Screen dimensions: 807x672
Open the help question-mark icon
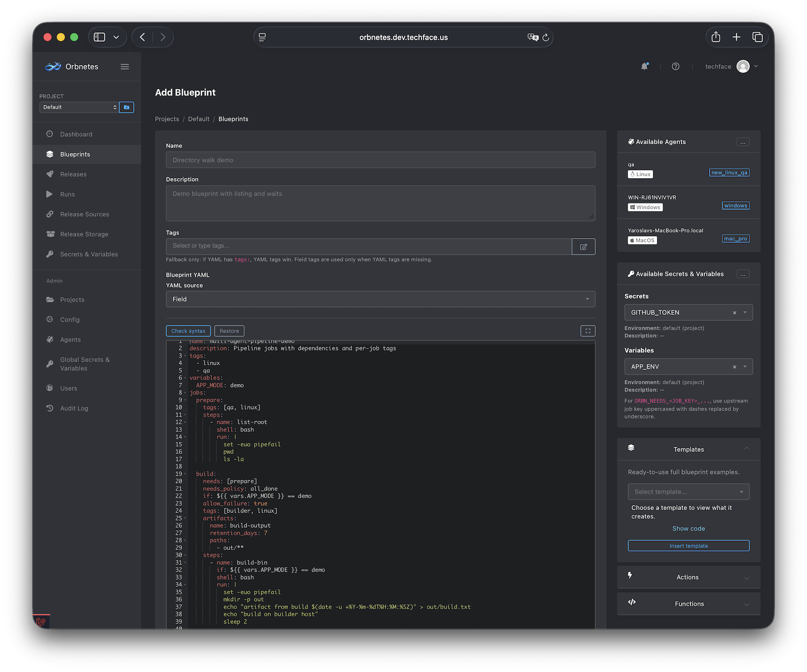675,66
